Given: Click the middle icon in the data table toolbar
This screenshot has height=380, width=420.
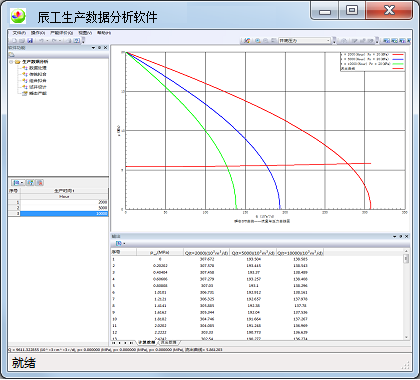Looking at the screenshot, I should [30, 183].
